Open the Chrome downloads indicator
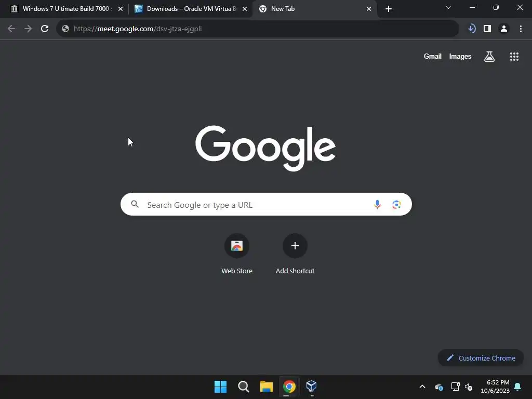 tap(472, 29)
